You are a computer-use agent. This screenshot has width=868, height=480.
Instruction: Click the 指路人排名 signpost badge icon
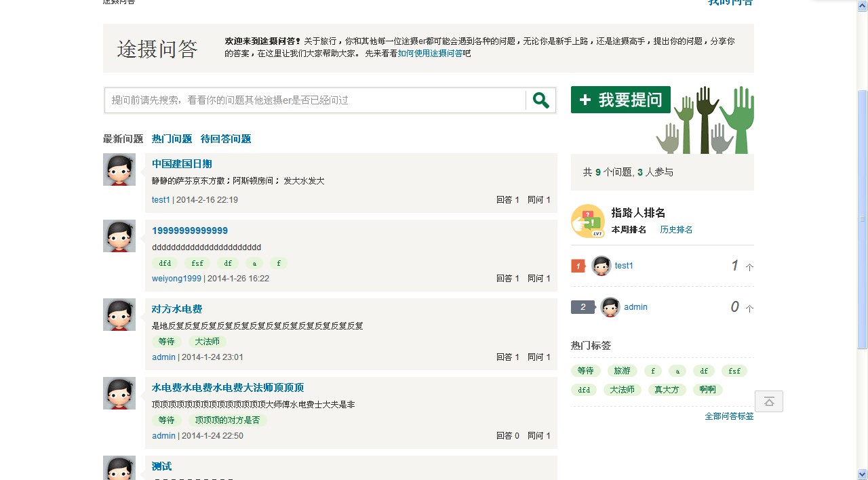coord(588,221)
